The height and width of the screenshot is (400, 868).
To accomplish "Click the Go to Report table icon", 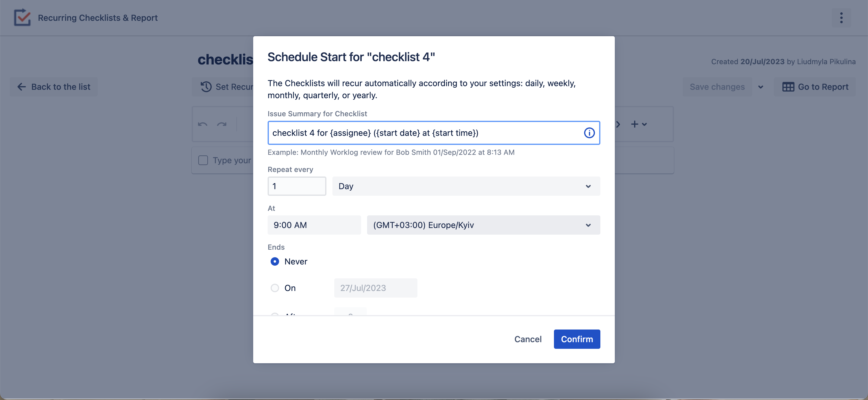I will coord(788,87).
